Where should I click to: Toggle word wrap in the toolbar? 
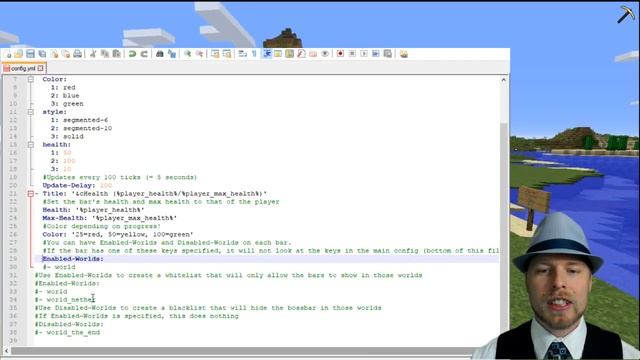[x=243, y=54]
